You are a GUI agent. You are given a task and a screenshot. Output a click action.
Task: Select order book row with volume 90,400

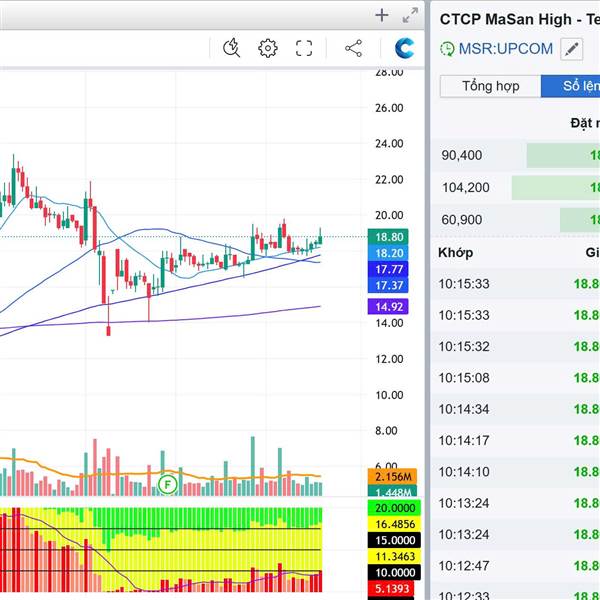tap(516, 155)
